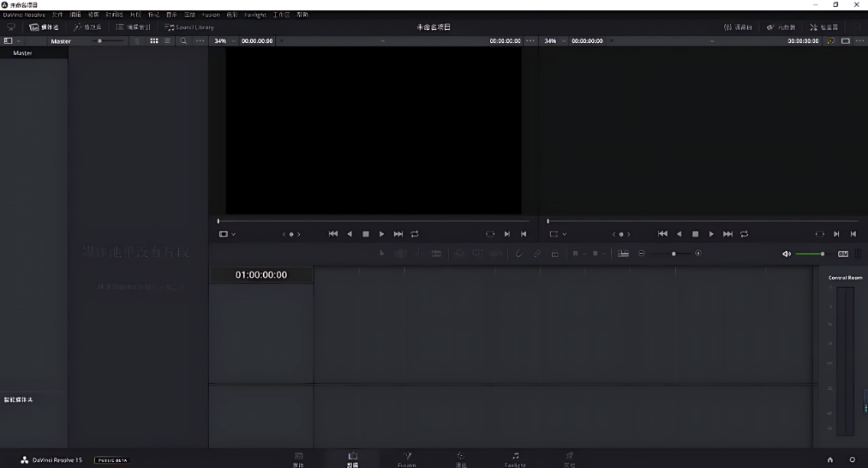
Task: Click the media pool search magnifier
Action: point(183,41)
